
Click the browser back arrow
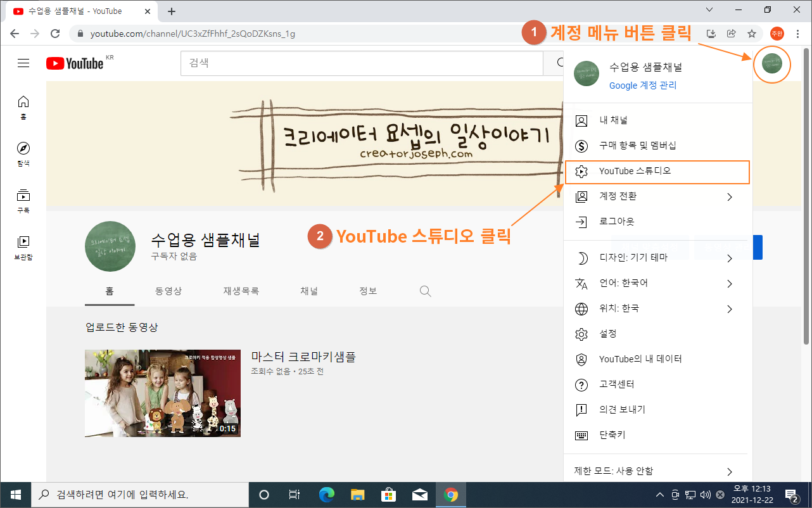click(15, 34)
